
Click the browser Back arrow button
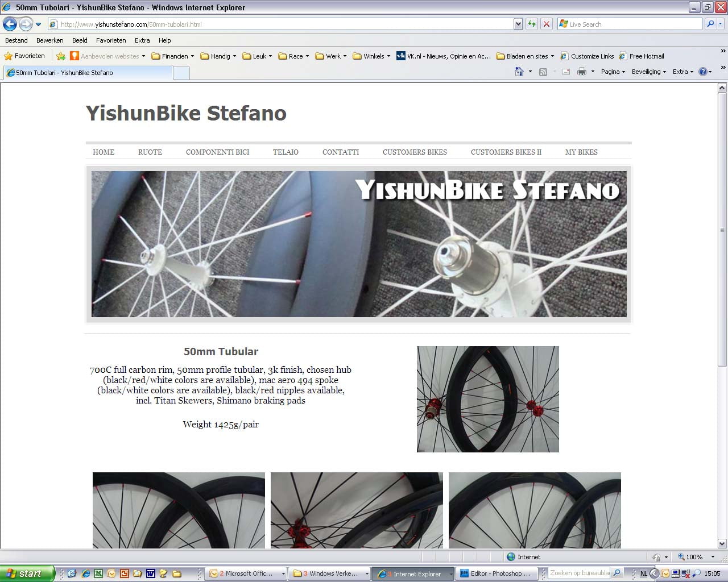coord(10,24)
